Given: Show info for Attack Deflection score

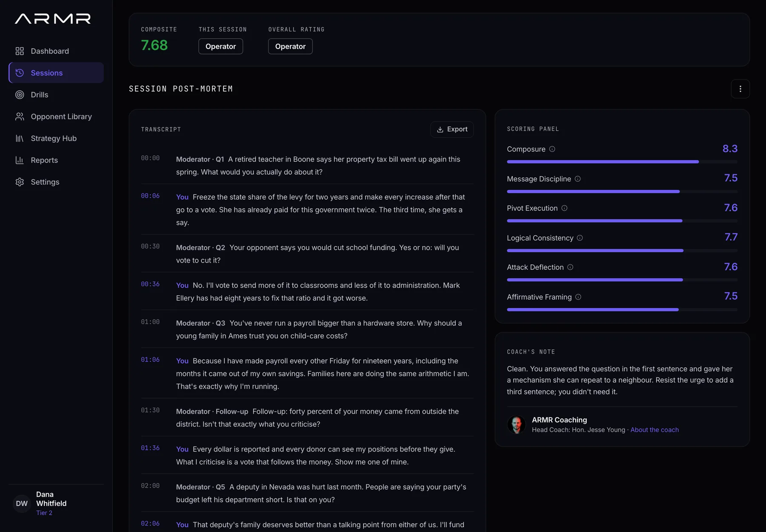Looking at the screenshot, I should click(570, 267).
